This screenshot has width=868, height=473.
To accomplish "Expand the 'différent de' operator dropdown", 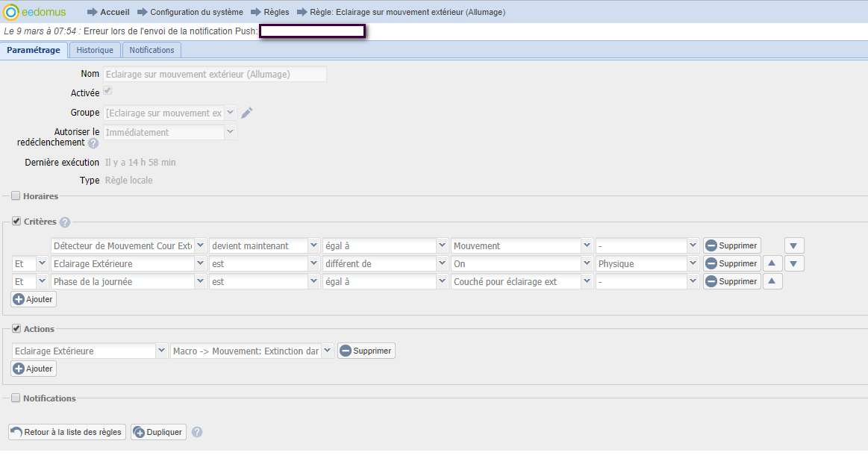I will coord(443,263).
